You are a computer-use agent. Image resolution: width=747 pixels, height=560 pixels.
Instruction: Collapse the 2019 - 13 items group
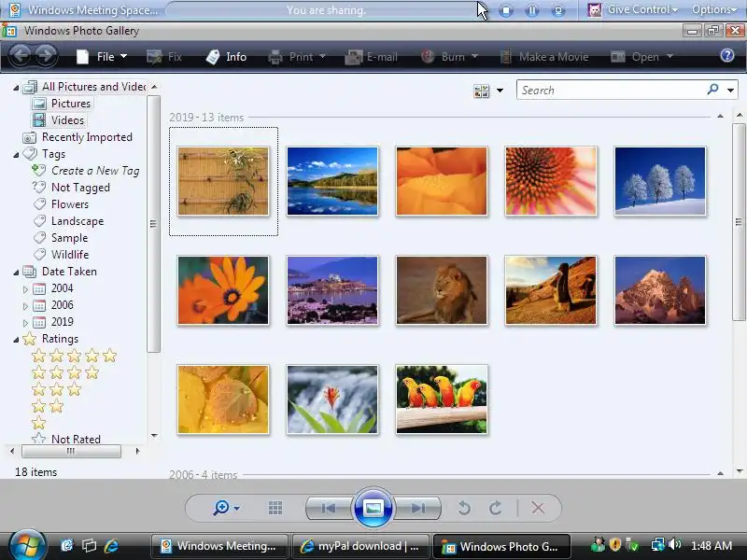click(x=720, y=116)
